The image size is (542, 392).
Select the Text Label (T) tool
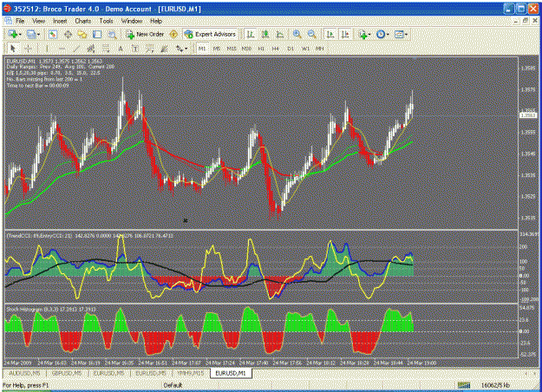coord(135,49)
